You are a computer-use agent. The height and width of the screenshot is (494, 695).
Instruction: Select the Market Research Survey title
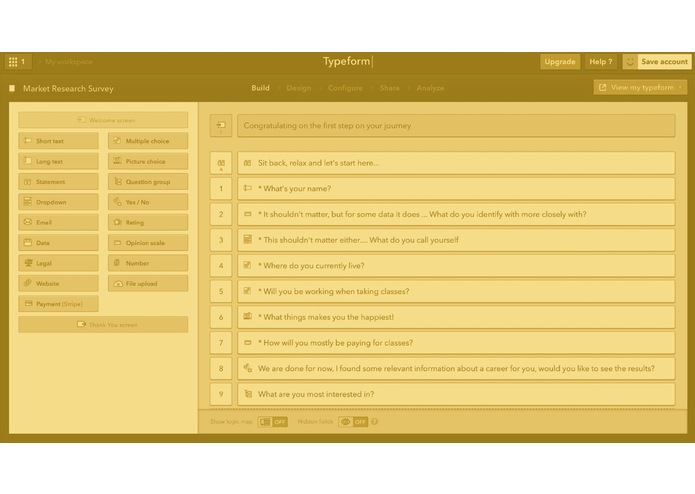[x=68, y=89]
